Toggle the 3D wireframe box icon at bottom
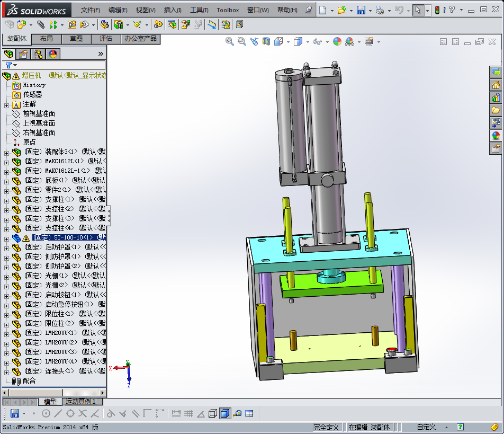This screenshot has width=504, height=434. pyautogui.click(x=213, y=413)
